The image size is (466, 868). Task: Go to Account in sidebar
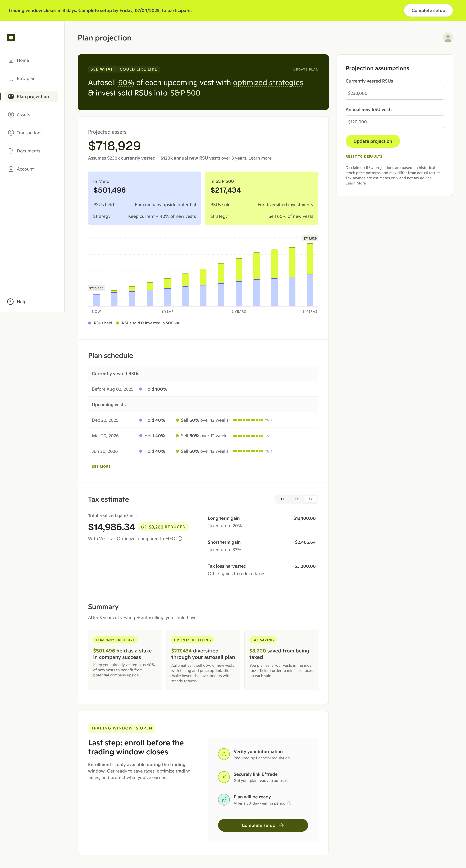tap(25, 169)
